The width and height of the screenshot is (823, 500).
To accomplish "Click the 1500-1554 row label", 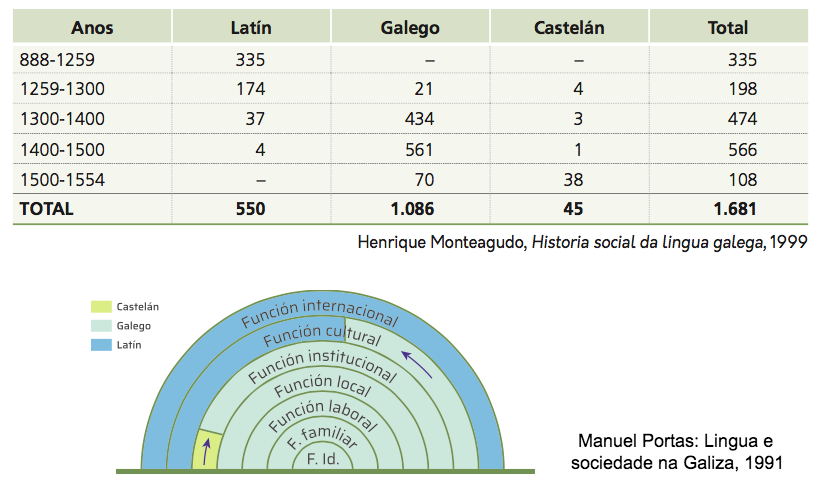I will tap(62, 179).
